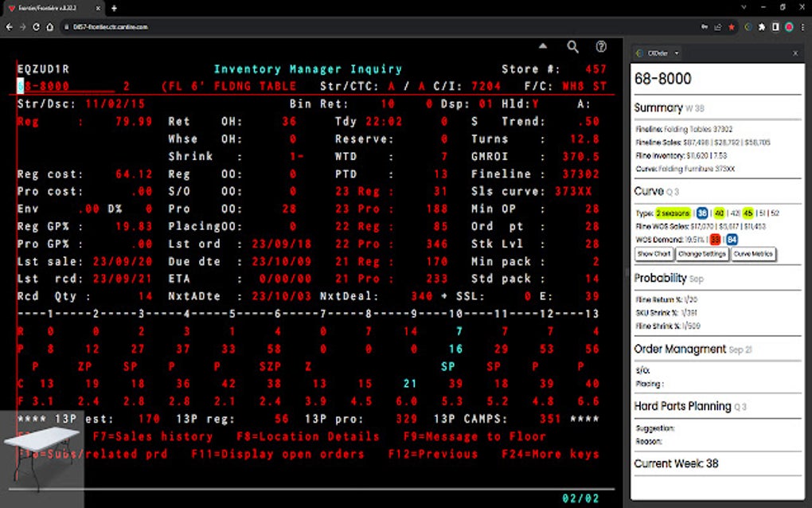Click the up arrow icon above terminal
The height and width of the screenshot is (508, 812).
[543, 46]
